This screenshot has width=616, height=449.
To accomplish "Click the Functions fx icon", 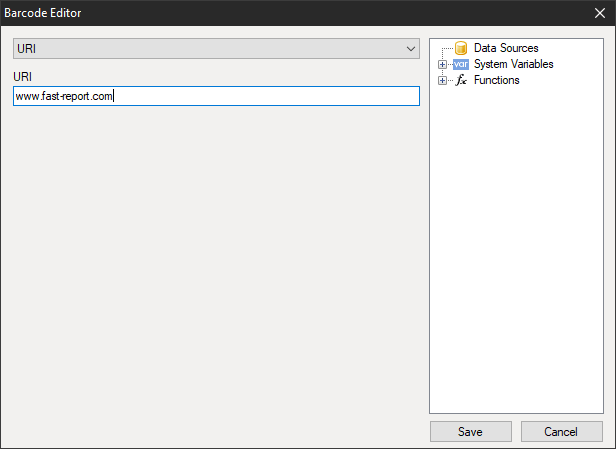I will coord(461,80).
